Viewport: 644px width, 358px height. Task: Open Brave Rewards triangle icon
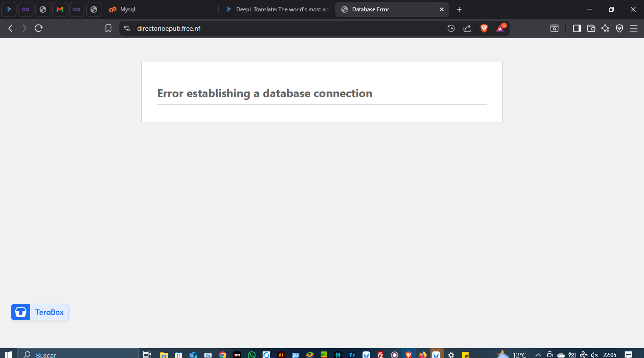coord(500,28)
